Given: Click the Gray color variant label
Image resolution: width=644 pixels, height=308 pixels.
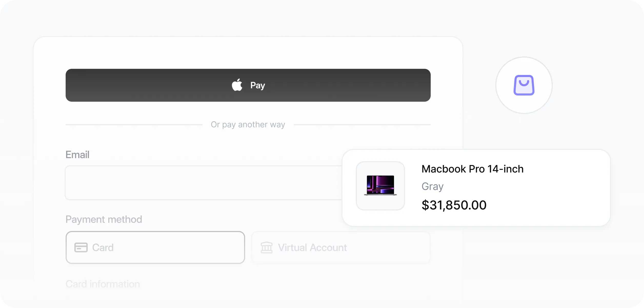Looking at the screenshot, I should (x=432, y=186).
